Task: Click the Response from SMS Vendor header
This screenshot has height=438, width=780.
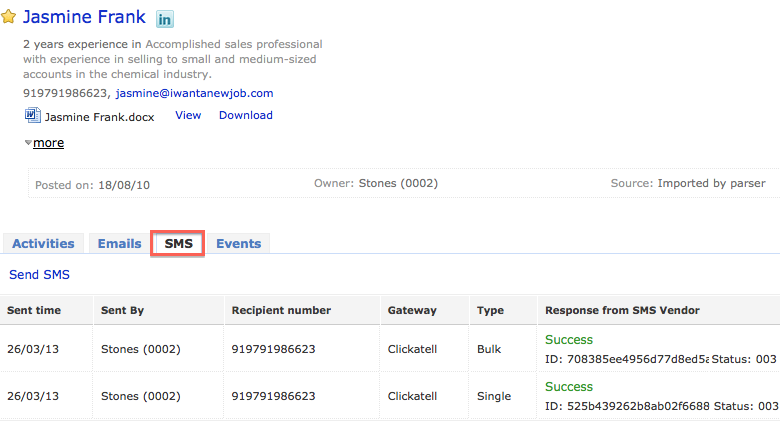Action: click(622, 310)
